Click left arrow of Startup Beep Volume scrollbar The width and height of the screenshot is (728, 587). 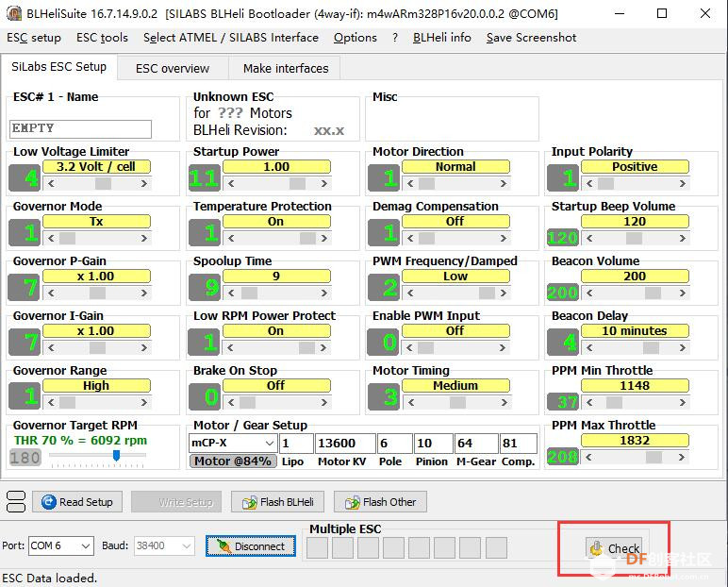pyautogui.click(x=589, y=239)
